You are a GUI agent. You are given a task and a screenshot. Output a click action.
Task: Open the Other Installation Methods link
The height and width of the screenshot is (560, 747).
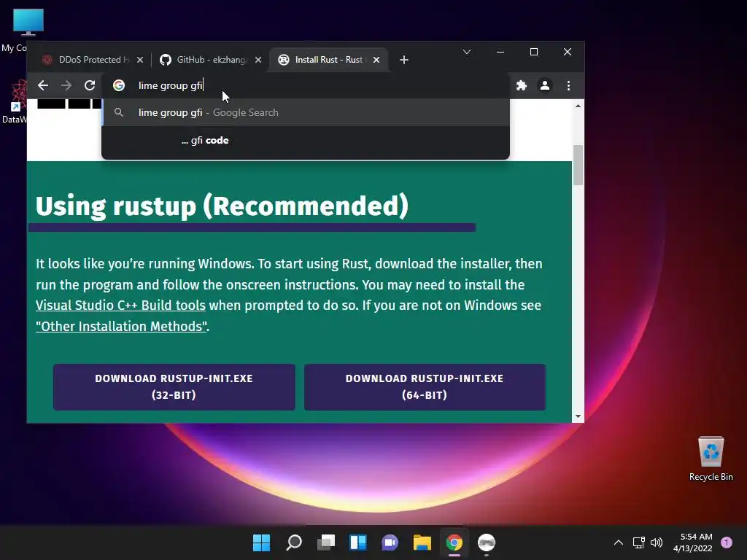pyautogui.click(x=121, y=326)
